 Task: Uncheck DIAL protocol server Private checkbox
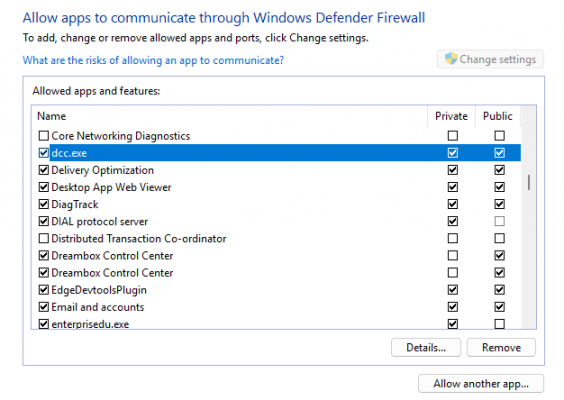[452, 221]
